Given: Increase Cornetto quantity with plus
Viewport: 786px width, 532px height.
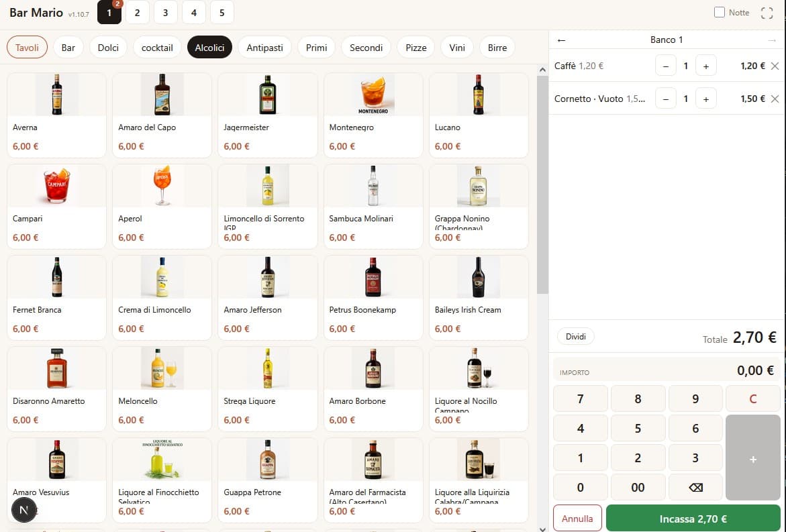Looking at the screenshot, I should click(x=706, y=99).
